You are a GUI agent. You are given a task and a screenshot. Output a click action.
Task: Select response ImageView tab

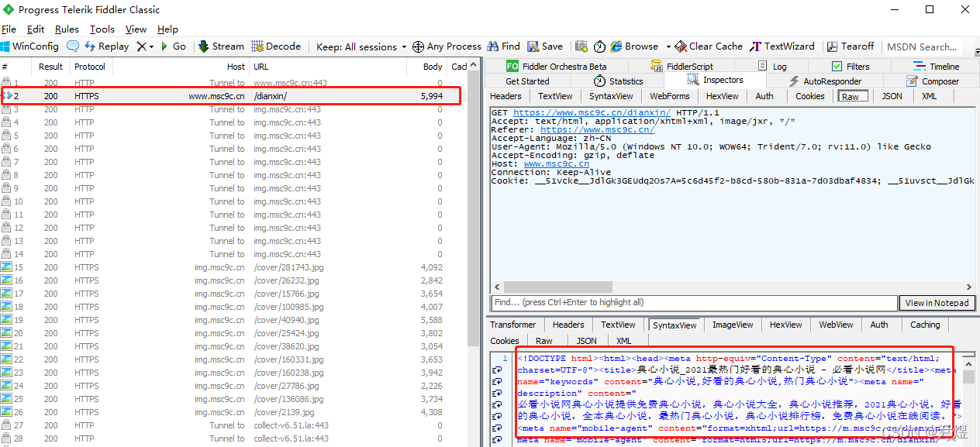point(733,325)
